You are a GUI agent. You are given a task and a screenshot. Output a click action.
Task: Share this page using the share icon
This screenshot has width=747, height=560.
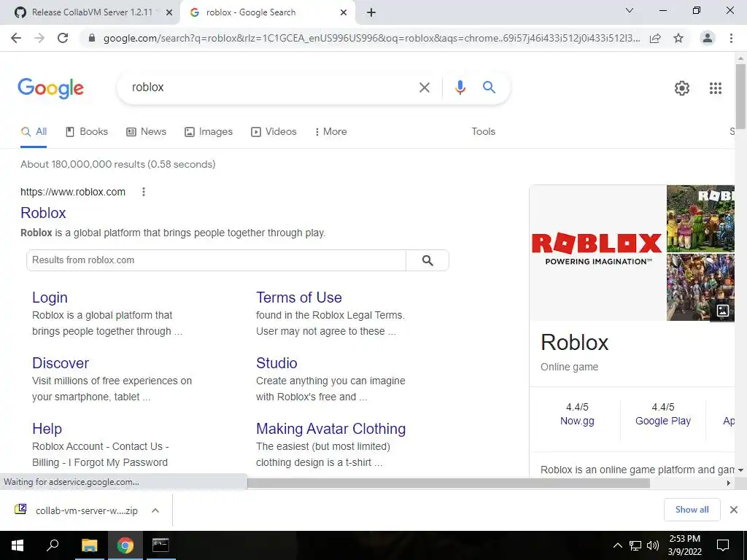click(x=655, y=38)
